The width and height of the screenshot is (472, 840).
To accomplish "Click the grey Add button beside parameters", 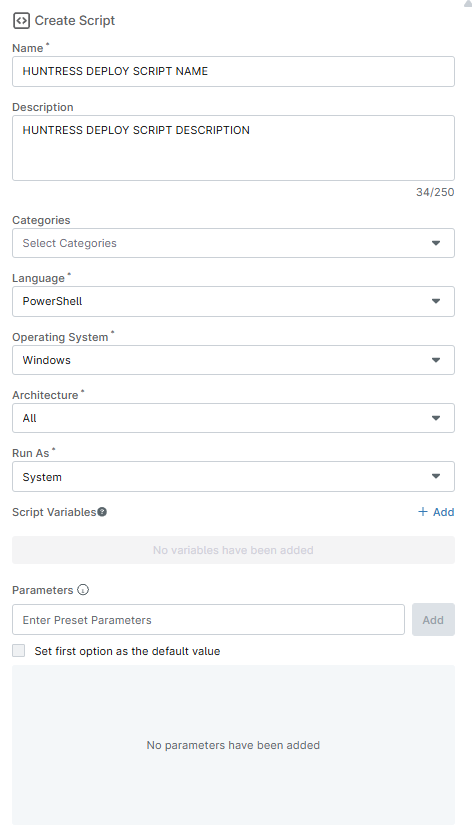I will pyautogui.click(x=433, y=620).
